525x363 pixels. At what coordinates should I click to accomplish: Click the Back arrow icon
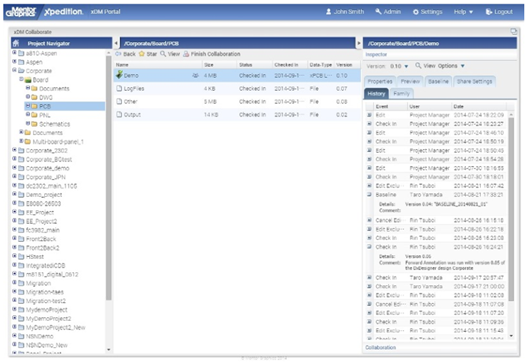(118, 54)
